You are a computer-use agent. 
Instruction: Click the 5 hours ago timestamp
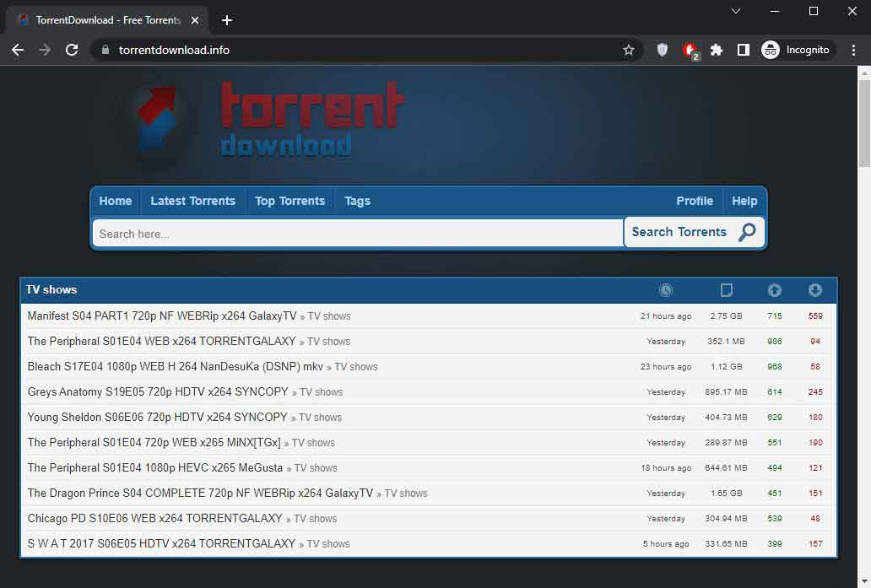click(x=665, y=543)
